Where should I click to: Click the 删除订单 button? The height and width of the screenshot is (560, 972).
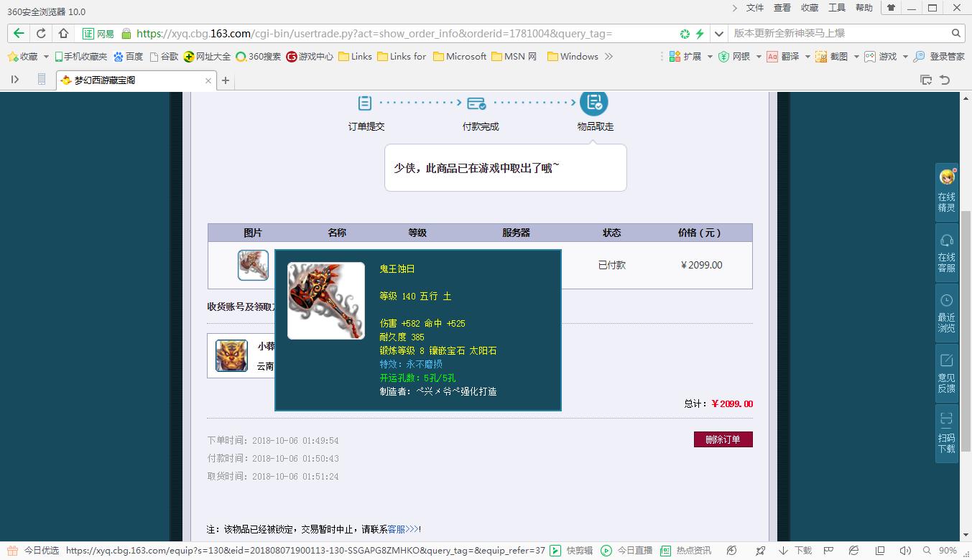pos(723,439)
